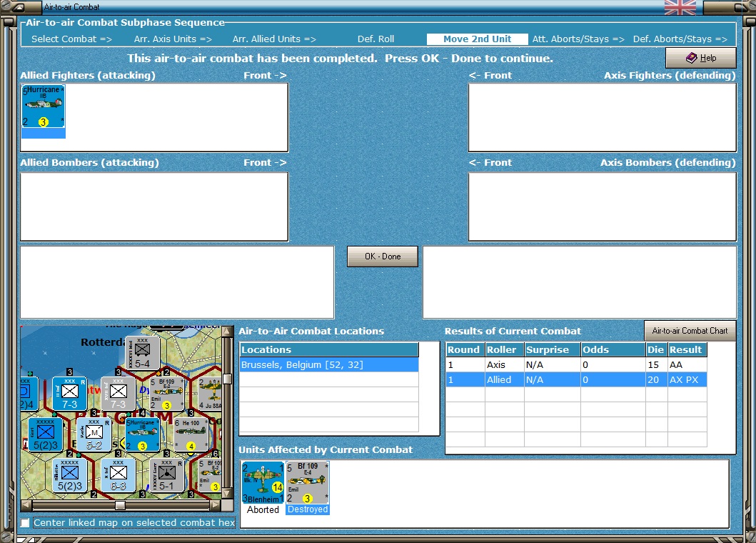Open the Help button
Screen dimensions: 756x543
[700, 58]
